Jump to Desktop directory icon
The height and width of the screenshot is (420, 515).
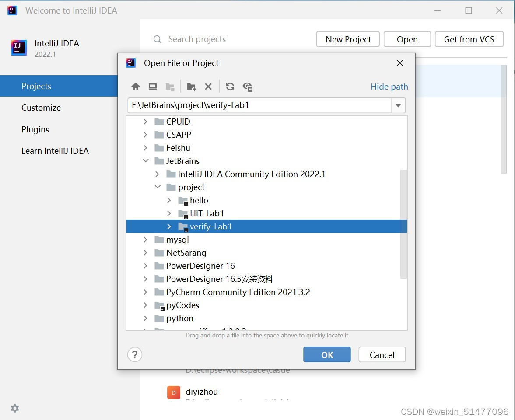[152, 87]
